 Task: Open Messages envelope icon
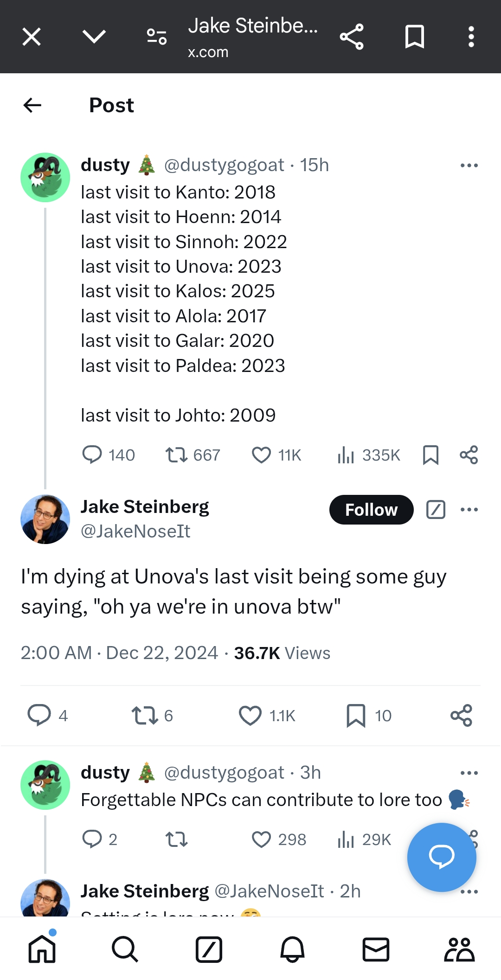pos(375,949)
